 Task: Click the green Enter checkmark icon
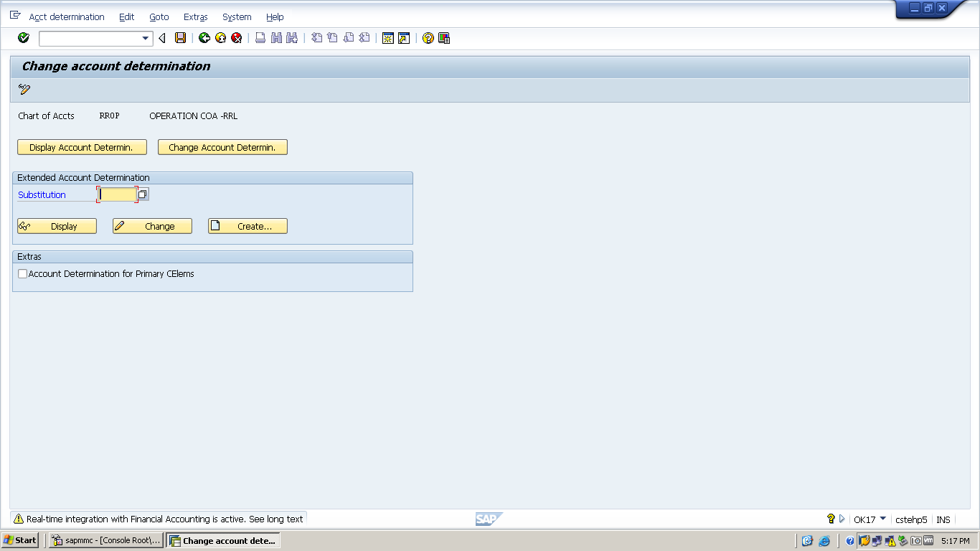(x=24, y=38)
